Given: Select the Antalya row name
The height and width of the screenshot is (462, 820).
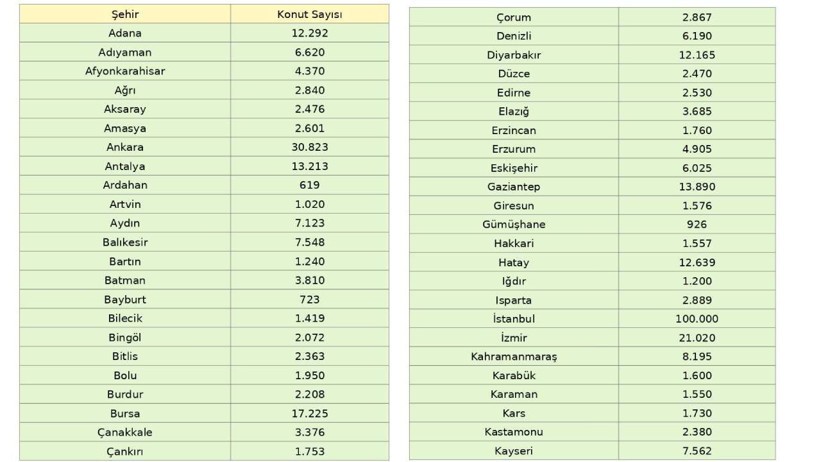Looking at the screenshot, I should (x=125, y=166).
